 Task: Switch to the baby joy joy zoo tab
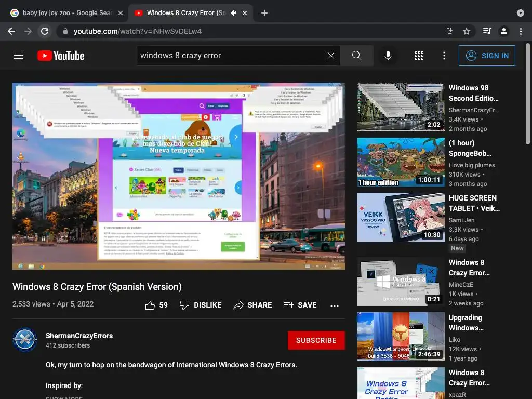point(66,13)
